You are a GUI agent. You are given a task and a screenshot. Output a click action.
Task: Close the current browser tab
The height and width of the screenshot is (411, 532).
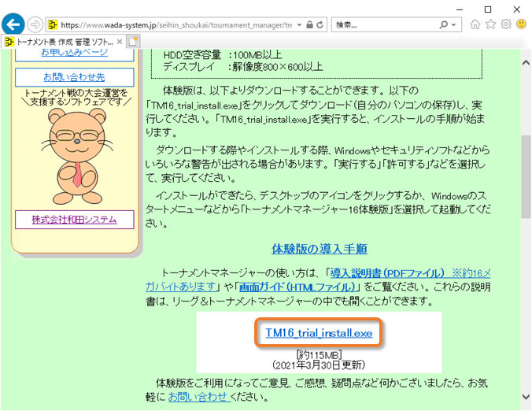click(x=119, y=41)
